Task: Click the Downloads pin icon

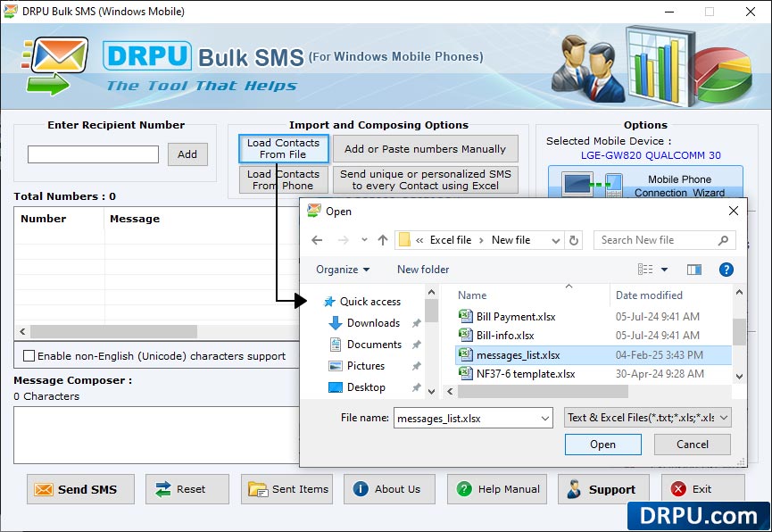Action: [417, 323]
